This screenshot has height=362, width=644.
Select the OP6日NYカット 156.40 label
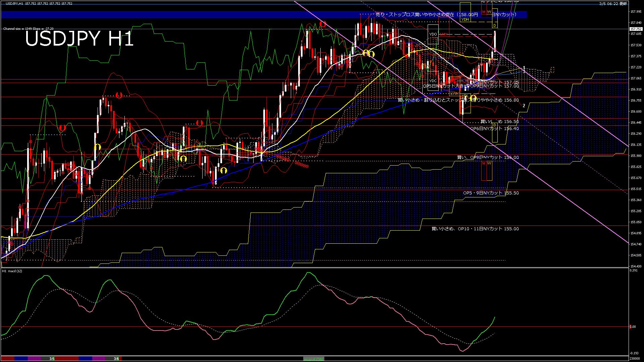[x=494, y=129]
